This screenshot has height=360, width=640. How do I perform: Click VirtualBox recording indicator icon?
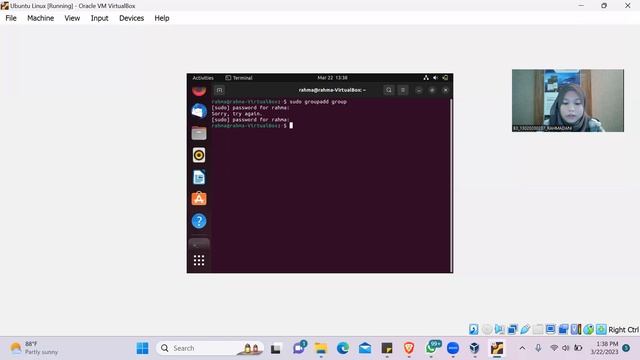coord(563,329)
